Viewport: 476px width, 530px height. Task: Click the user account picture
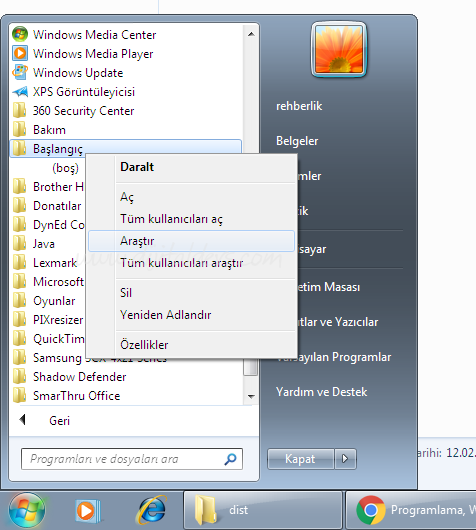point(339,50)
